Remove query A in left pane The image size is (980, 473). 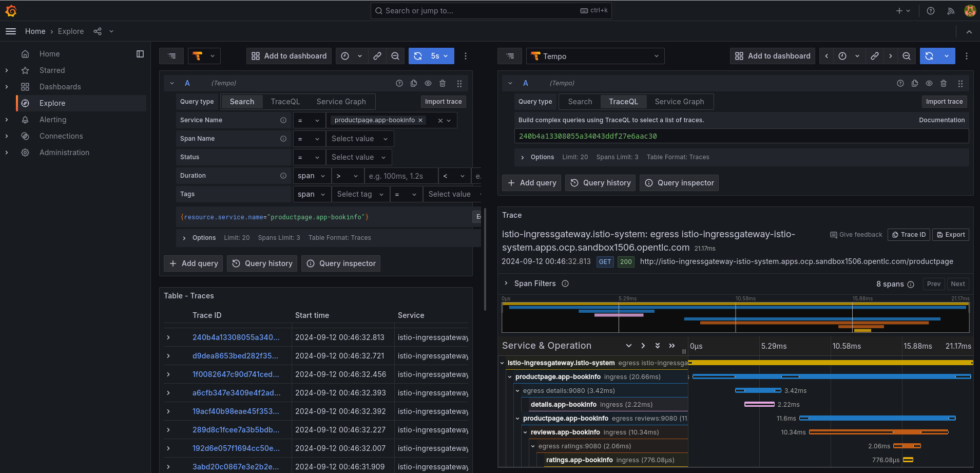pyautogui.click(x=443, y=83)
